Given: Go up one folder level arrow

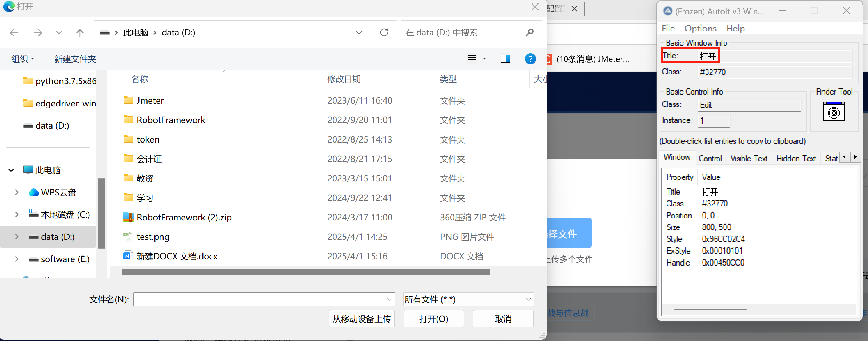Looking at the screenshot, I should tap(80, 33).
